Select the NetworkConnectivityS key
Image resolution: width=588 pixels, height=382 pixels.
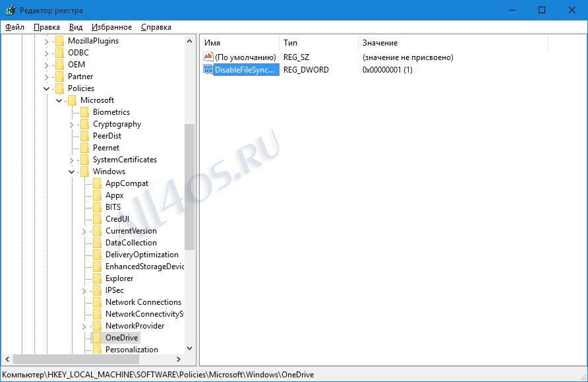[144, 314]
